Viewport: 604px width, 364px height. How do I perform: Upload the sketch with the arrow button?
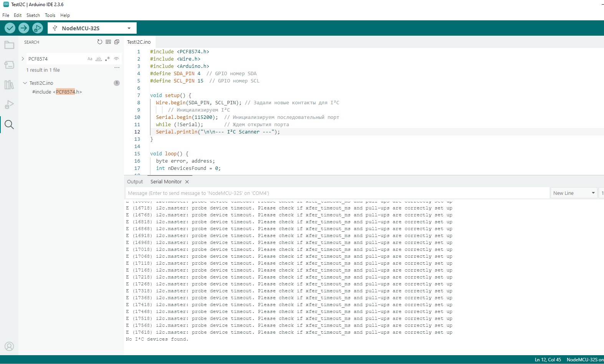24,28
